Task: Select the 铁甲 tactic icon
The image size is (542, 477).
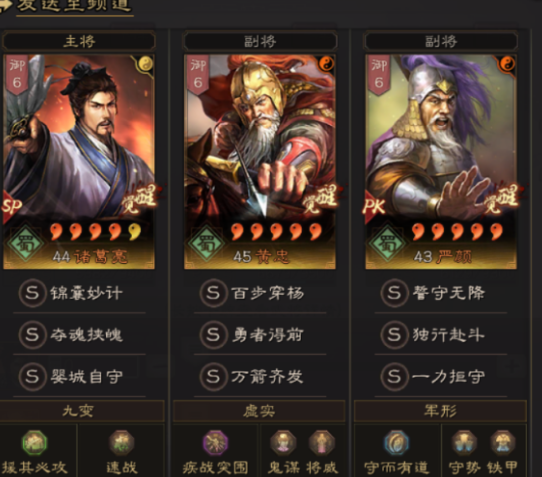Action: tap(503, 443)
